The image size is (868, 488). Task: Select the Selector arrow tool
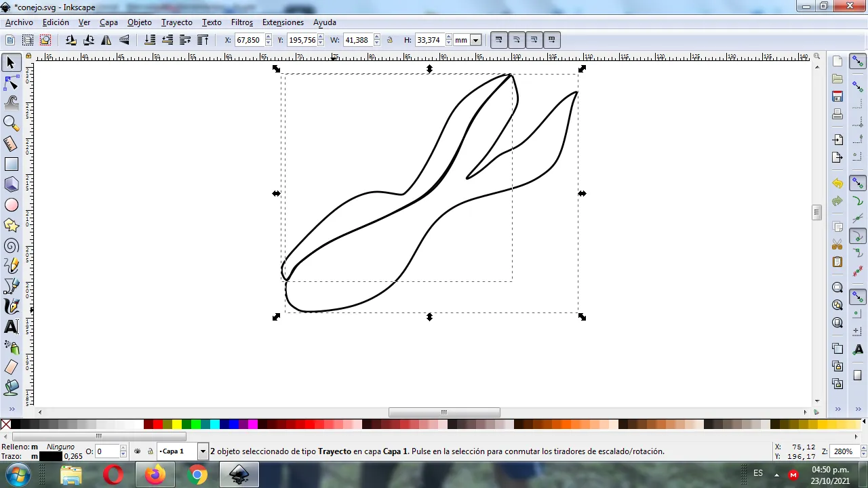tap(11, 63)
